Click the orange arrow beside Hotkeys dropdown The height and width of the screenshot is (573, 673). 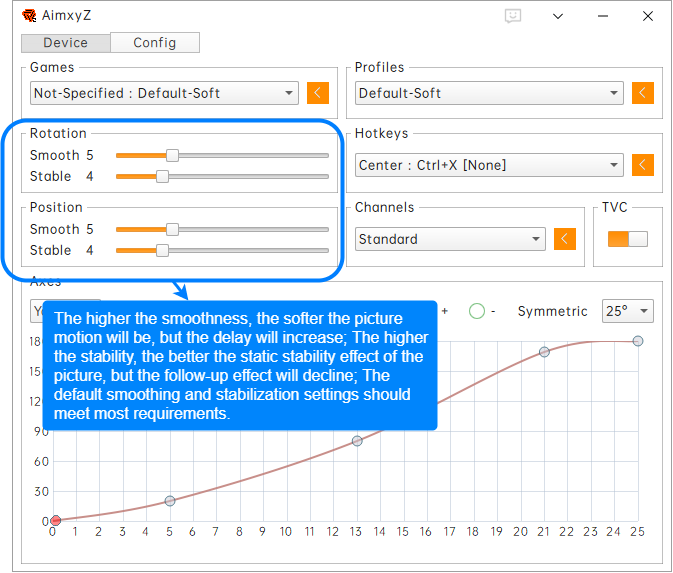643,165
